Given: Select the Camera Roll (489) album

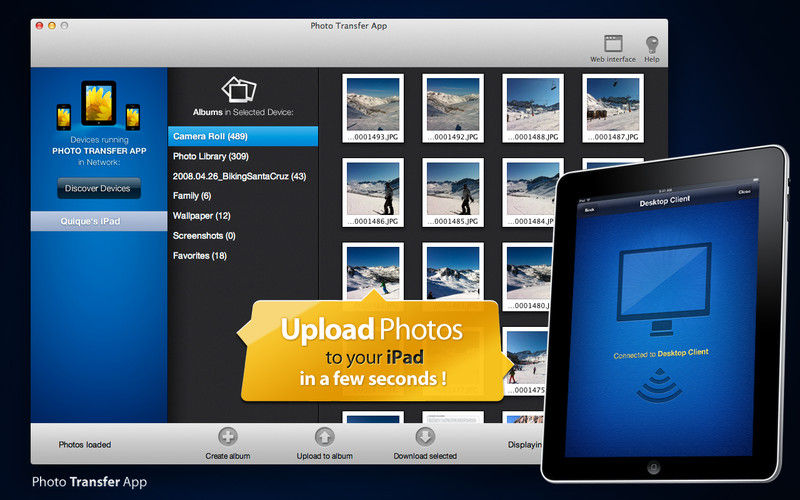Looking at the screenshot, I should tap(243, 136).
